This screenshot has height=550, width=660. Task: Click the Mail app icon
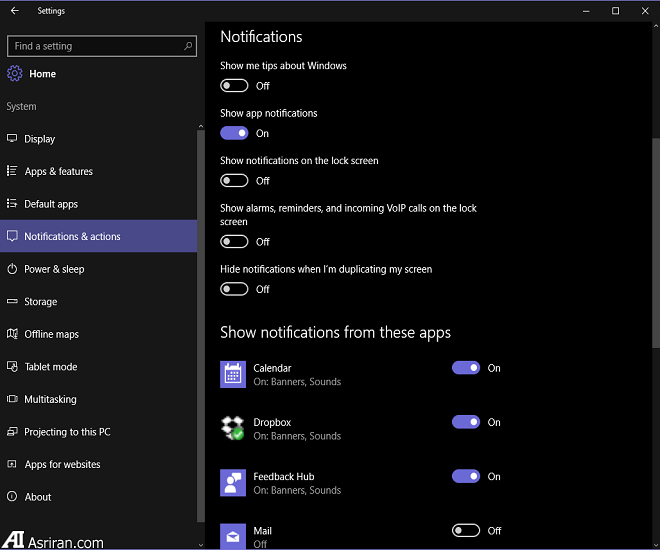click(x=233, y=536)
